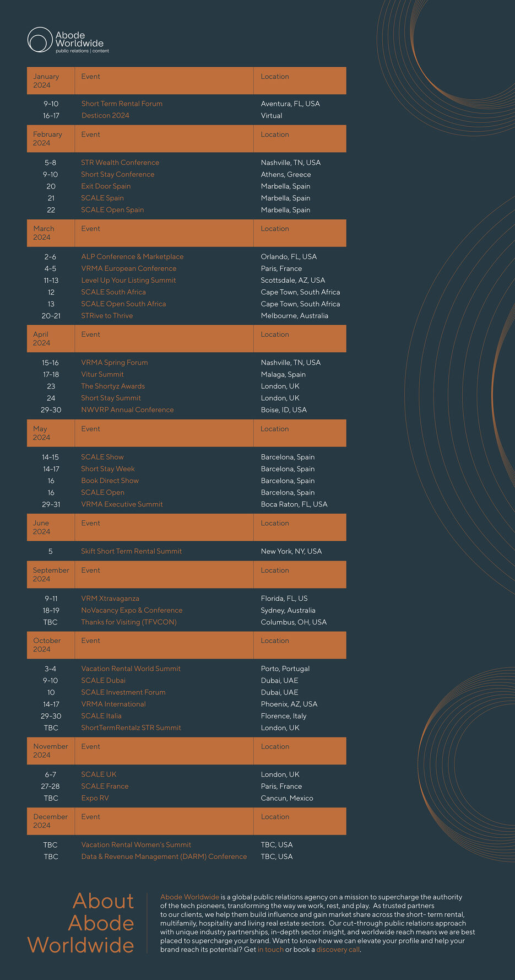Select the 'Athens, Greece' location text
The height and width of the screenshot is (980, 515).
coord(286,175)
